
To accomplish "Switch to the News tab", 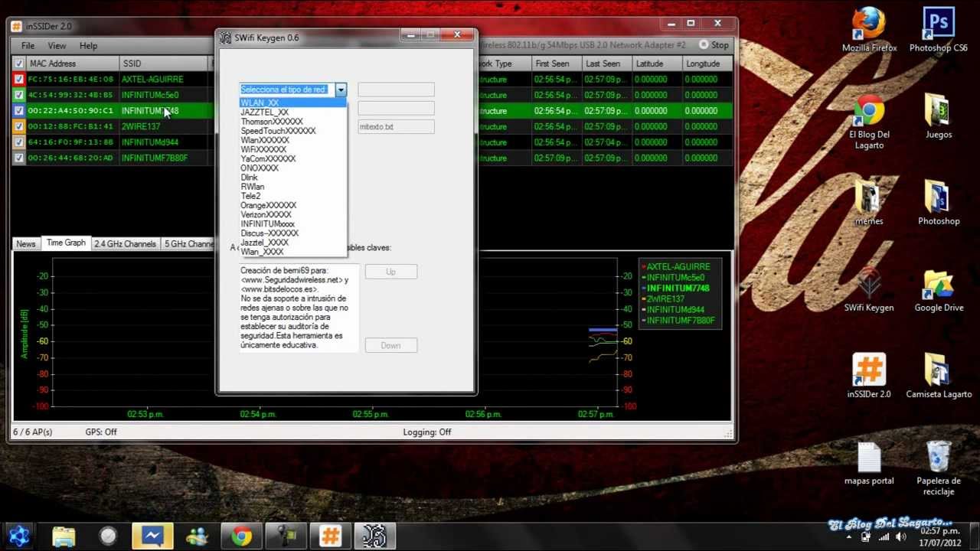I will click(x=26, y=244).
